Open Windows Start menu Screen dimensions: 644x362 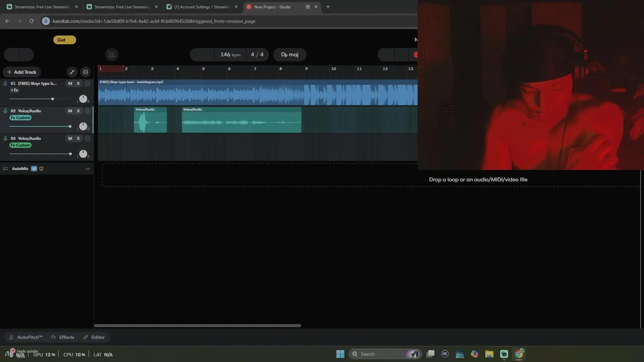[x=340, y=354]
